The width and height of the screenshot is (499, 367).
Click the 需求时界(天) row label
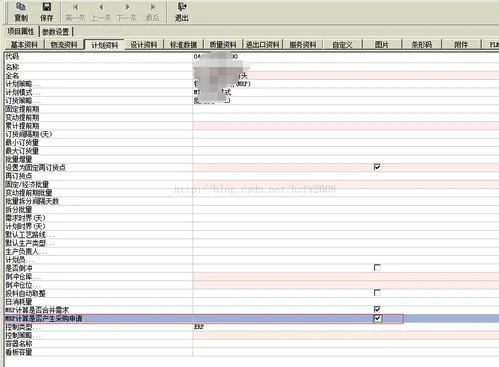coord(25,218)
